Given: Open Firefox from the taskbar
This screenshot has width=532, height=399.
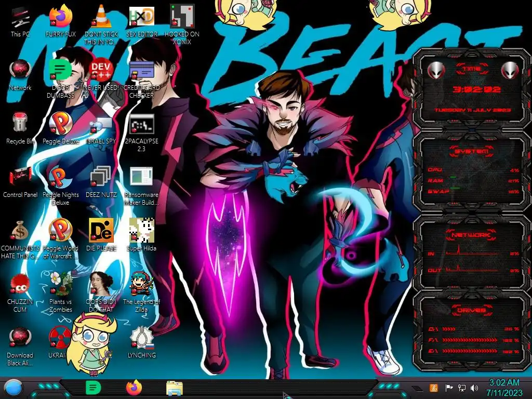Looking at the screenshot, I should point(134,388).
